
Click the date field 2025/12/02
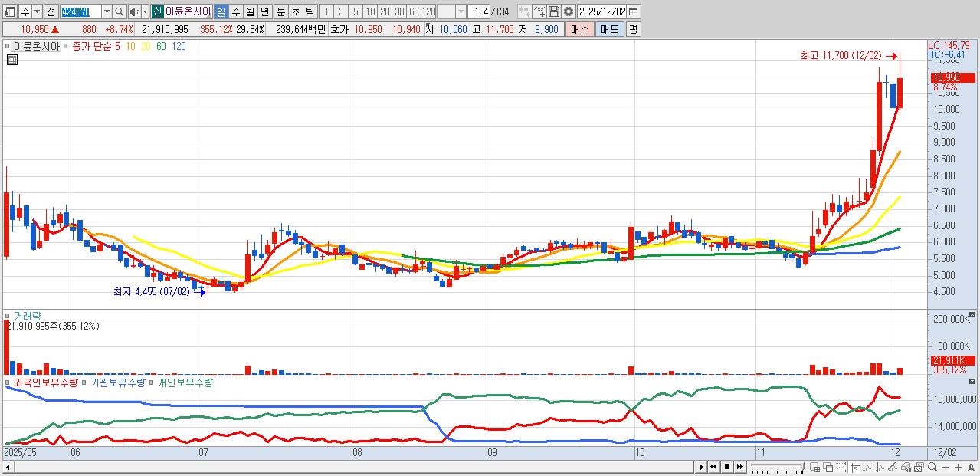point(601,11)
